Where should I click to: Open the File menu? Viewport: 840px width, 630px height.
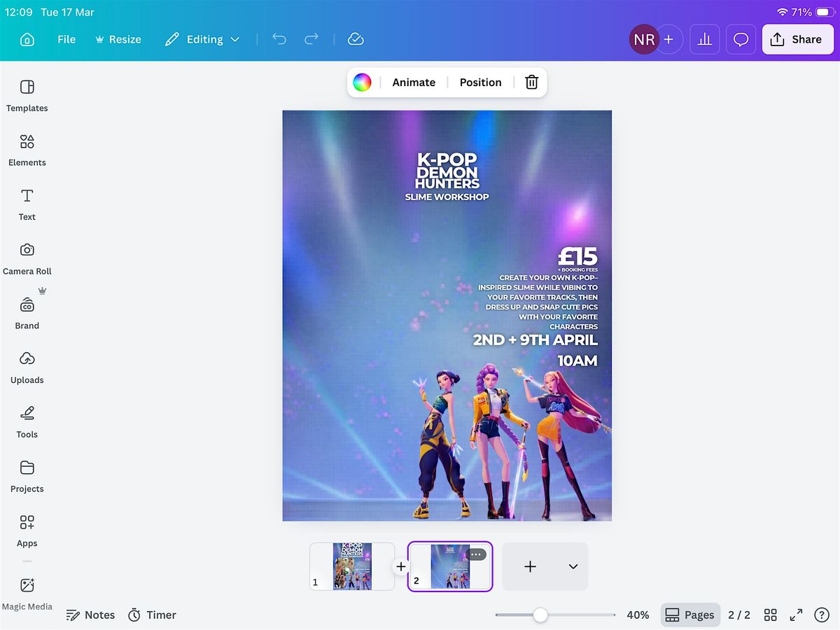[x=66, y=40]
